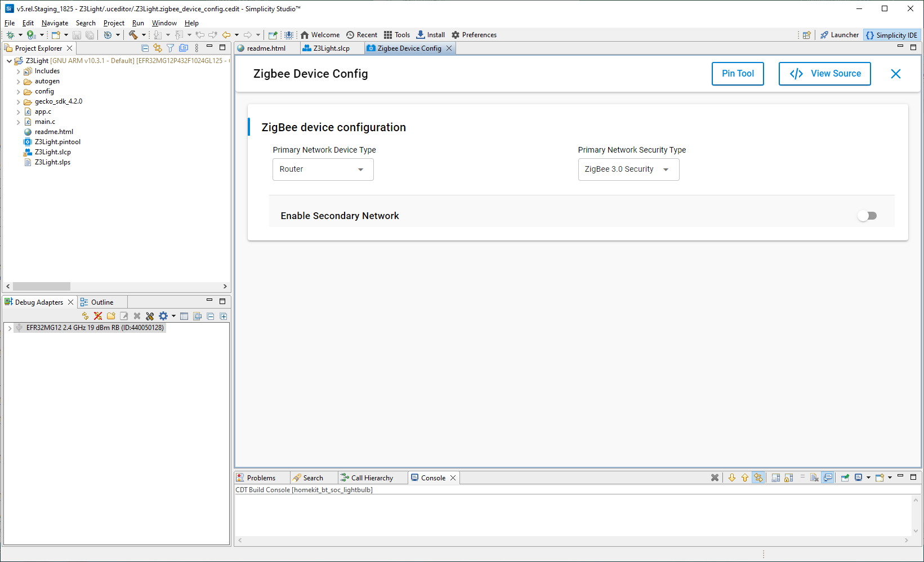Open the Primary Network Security Type dropdown
This screenshot has width=924, height=562.
point(628,170)
